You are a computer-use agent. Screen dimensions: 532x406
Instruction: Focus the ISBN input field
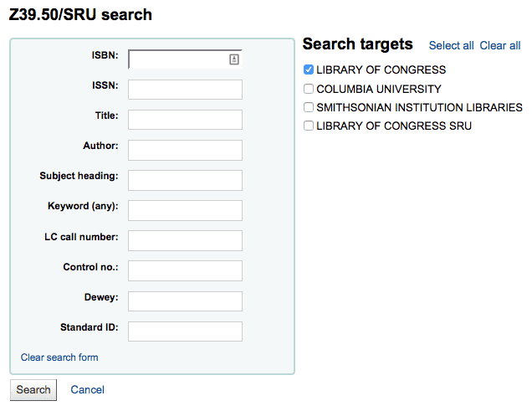point(177,59)
